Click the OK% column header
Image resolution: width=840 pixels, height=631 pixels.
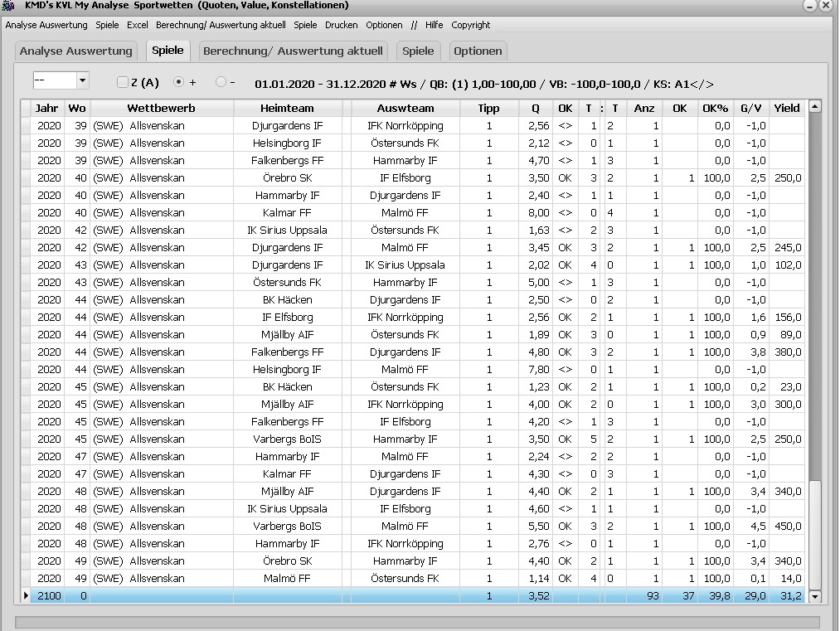(x=715, y=108)
